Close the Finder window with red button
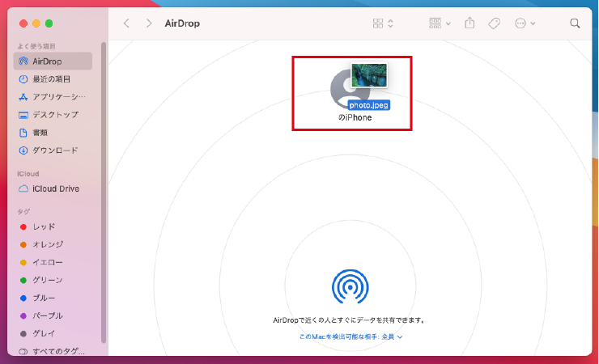 coord(23,23)
